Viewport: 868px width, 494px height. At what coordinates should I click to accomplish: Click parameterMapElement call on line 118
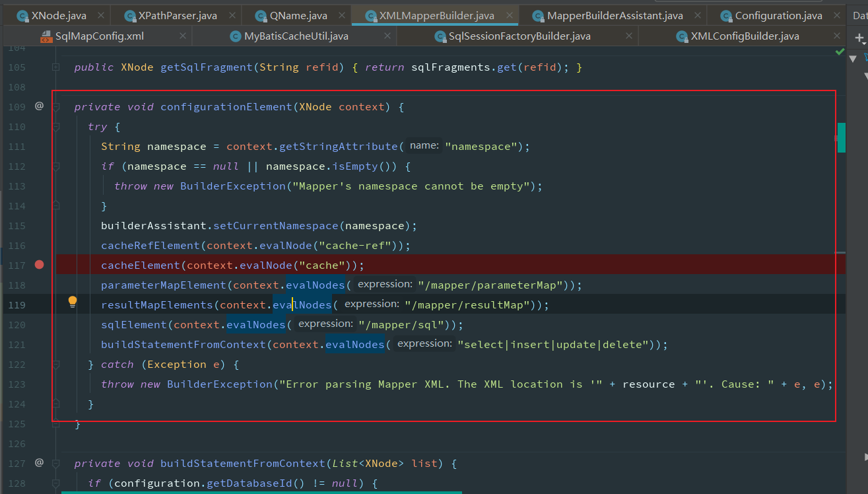click(164, 285)
